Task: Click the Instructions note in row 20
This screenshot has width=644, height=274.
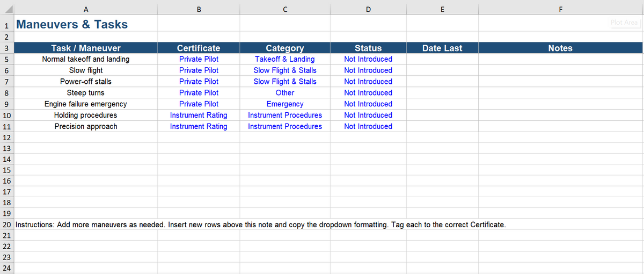Action: click(261, 225)
